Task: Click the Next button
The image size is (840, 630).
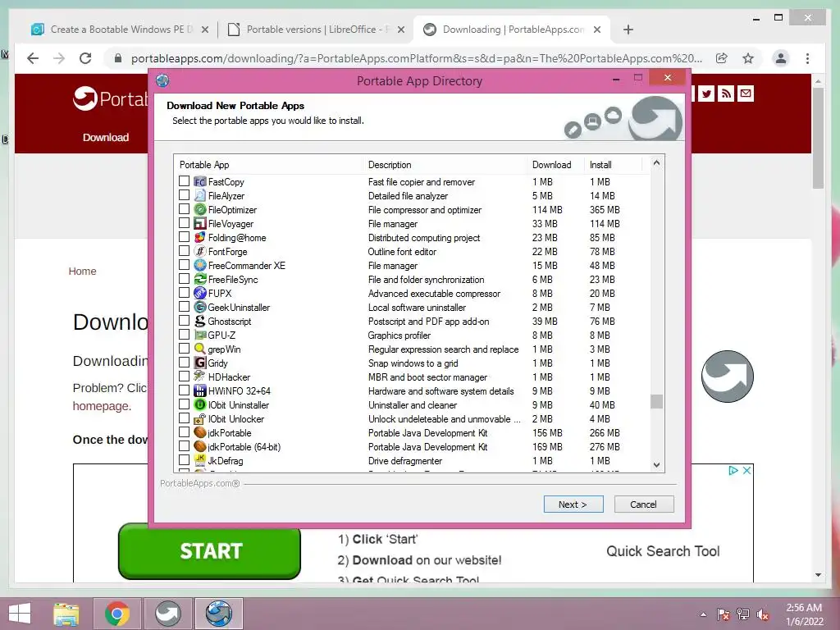Action: click(x=573, y=504)
